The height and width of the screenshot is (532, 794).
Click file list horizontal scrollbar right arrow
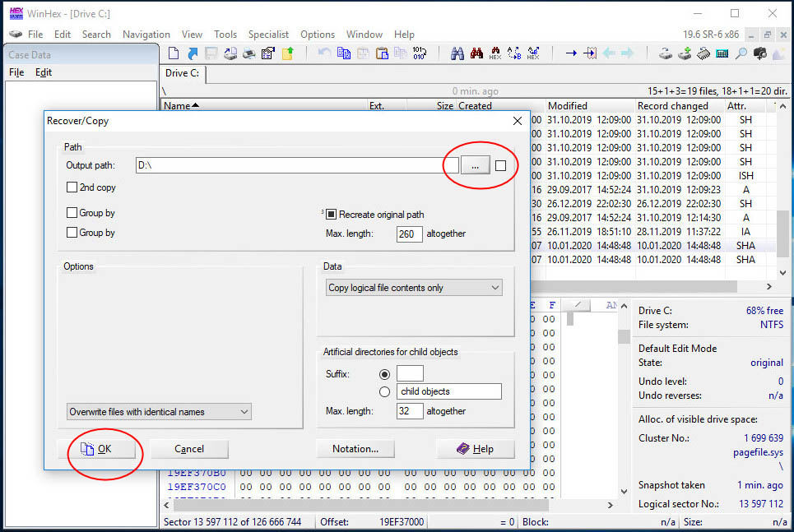[769, 286]
